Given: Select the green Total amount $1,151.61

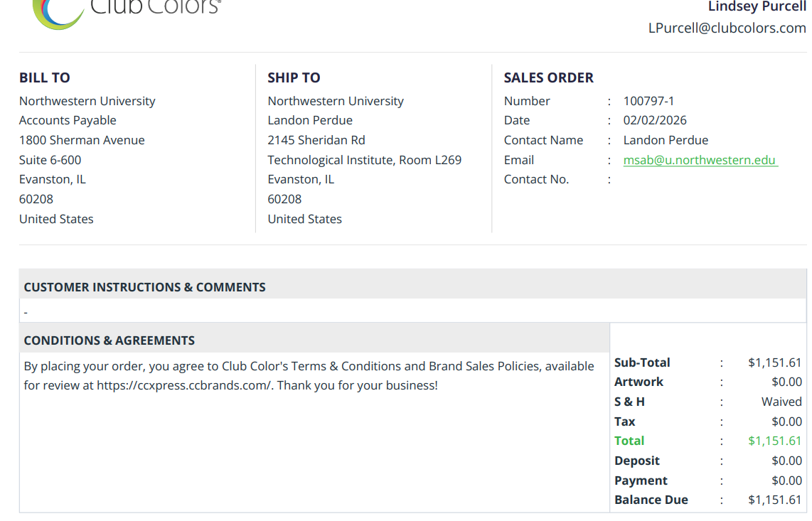Looking at the screenshot, I should [x=775, y=441].
